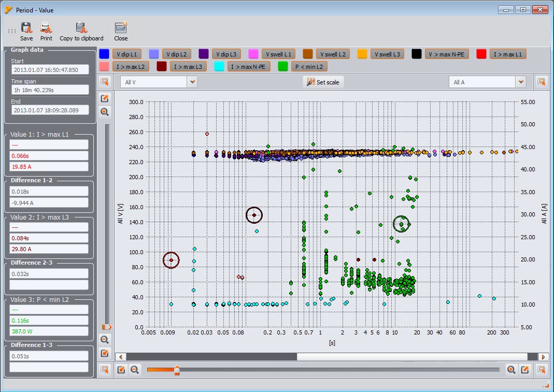Click the horizontal zoom-out magnifier at the bottom left
Image resolution: width=554 pixels, height=392 pixels.
(135, 369)
